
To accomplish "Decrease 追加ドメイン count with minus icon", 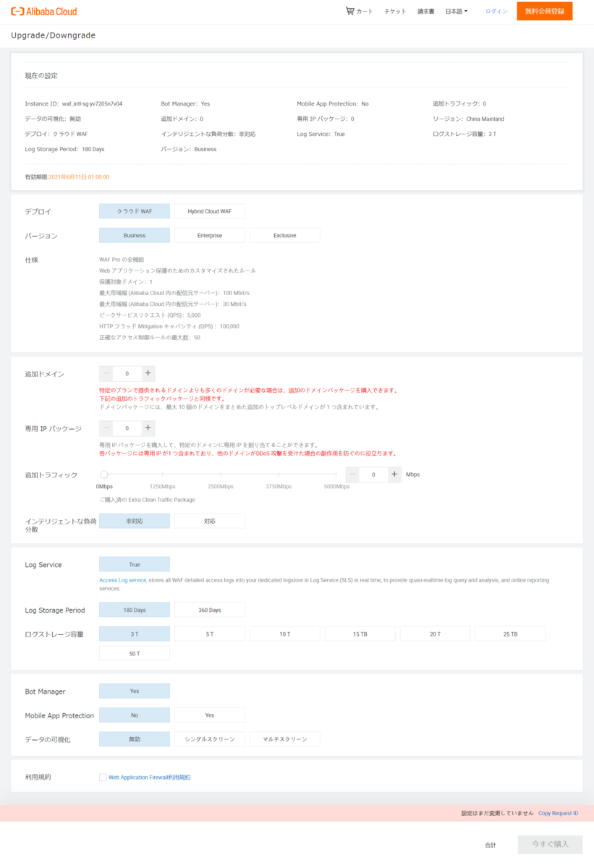I will pos(106,373).
